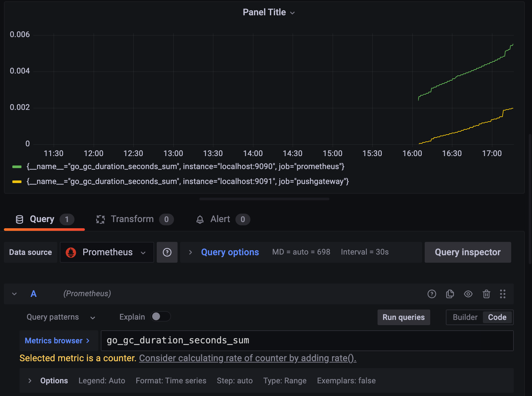Switch to the Transform tab
532x396 pixels.
pos(135,219)
